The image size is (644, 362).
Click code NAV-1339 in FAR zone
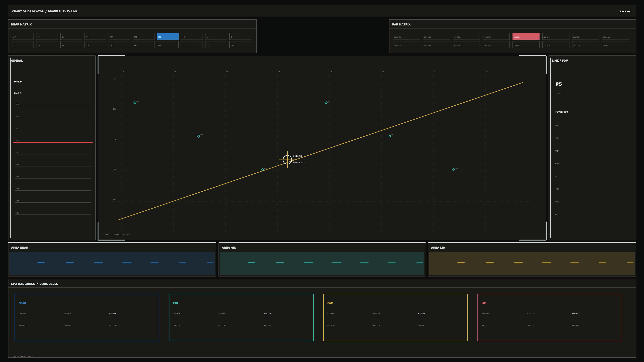coord(376,325)
